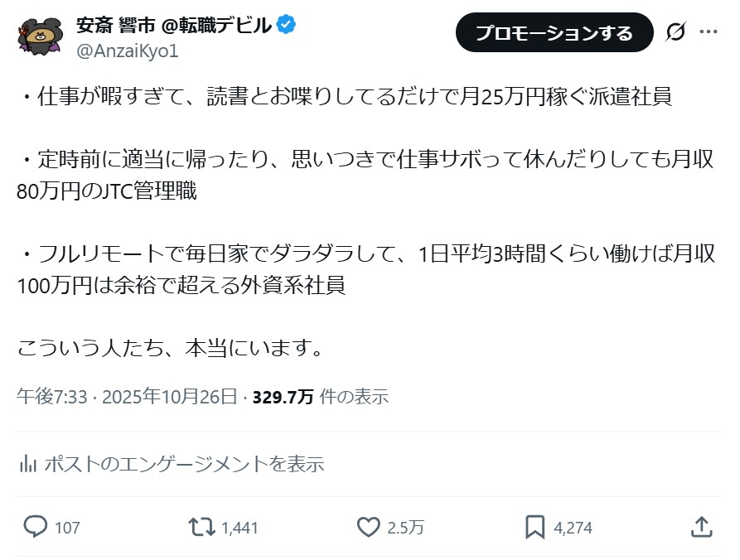
Task: Click the bar chart analytics icon
Action: 27,463
